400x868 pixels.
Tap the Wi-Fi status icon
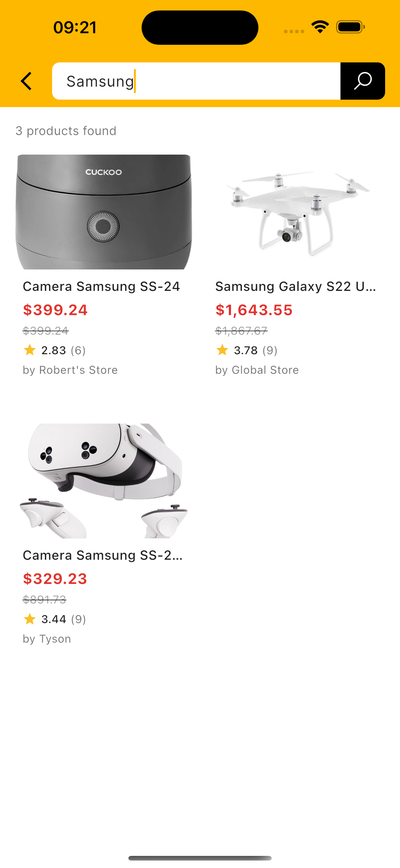click(x=319, y=27)
